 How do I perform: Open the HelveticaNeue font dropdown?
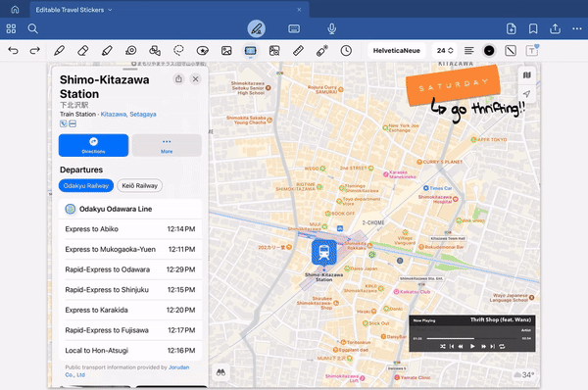click(x=396, y=51)
